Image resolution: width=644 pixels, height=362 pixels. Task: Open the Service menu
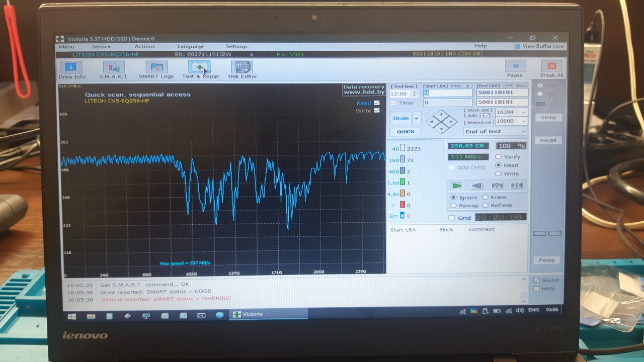[x=101, y=46]
